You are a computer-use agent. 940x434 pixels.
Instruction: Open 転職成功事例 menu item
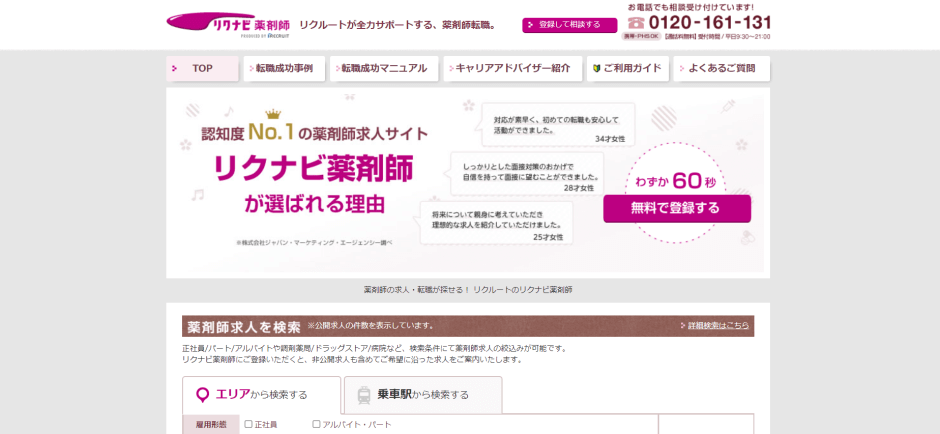[x=285, y=68]
